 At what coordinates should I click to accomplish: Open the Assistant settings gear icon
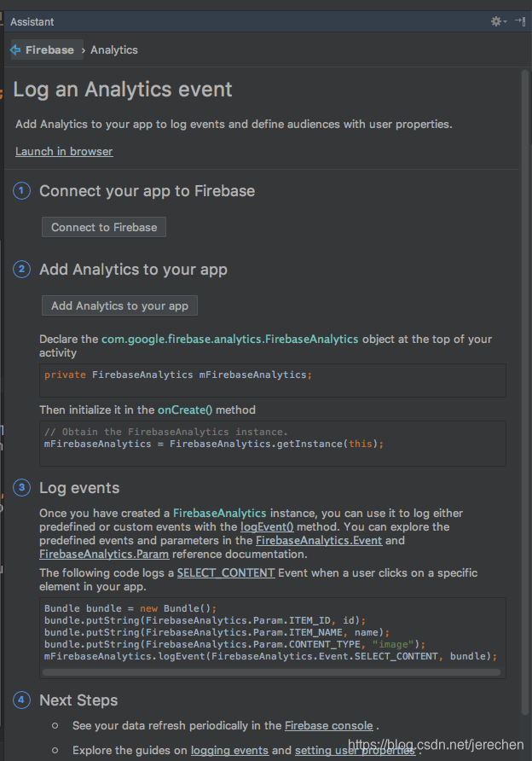pyautogui.click(x=496, y=21)
